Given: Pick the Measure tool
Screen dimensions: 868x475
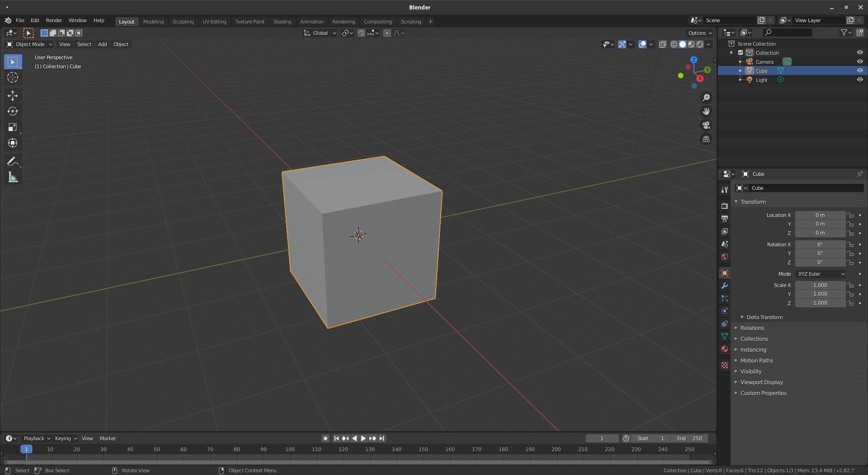Looking at the screenshot, I should [x=13, y=178].
